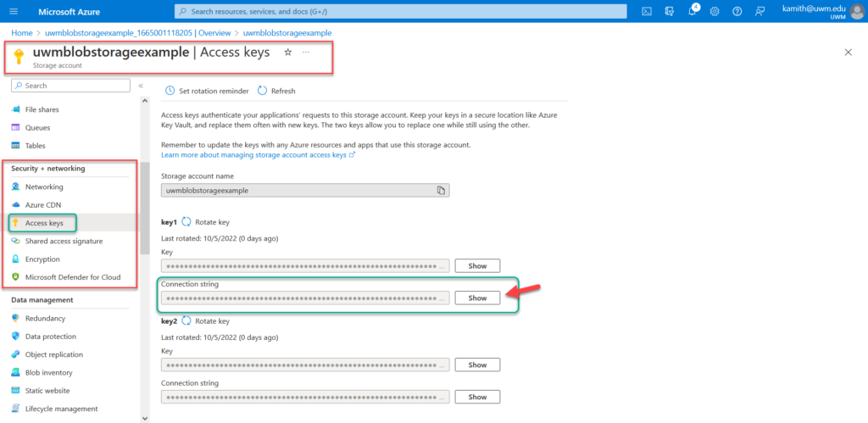
Task: Show the key2 Connection string
Action: pyautogui.click(x=477, y=397)
